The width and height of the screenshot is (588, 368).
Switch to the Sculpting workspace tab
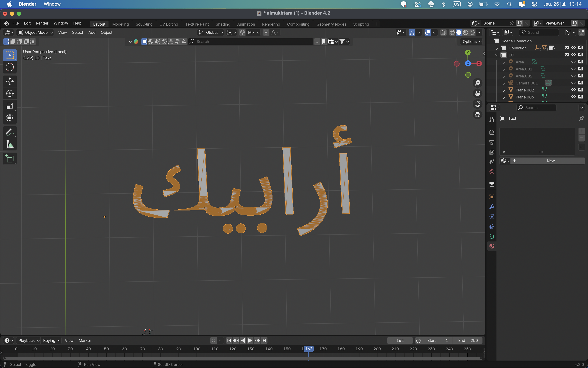pos(144,24)
